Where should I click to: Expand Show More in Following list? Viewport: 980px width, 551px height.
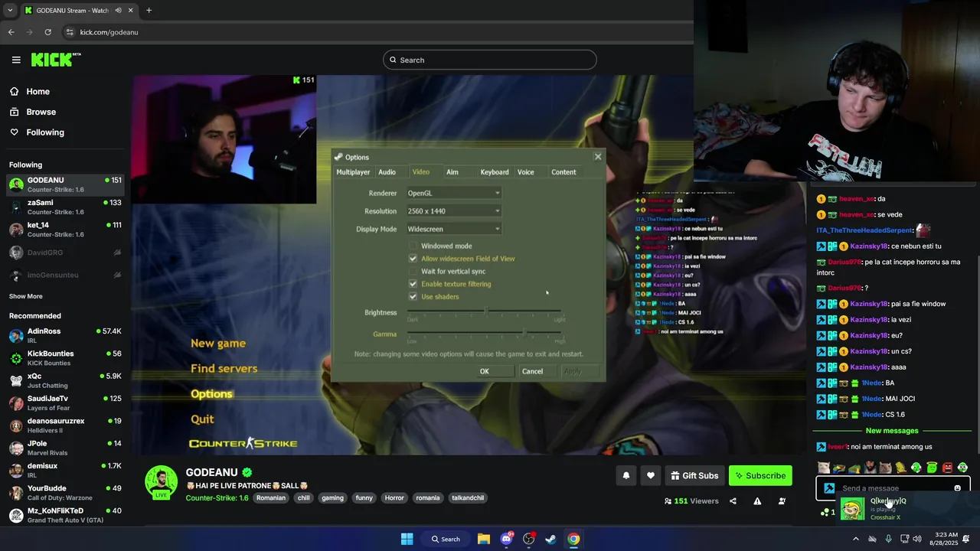pos(26,296)
